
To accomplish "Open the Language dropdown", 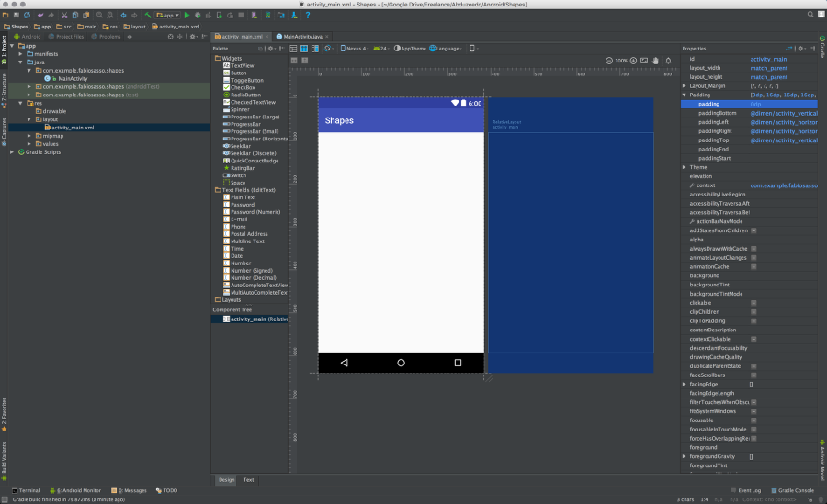I will 446,49.
